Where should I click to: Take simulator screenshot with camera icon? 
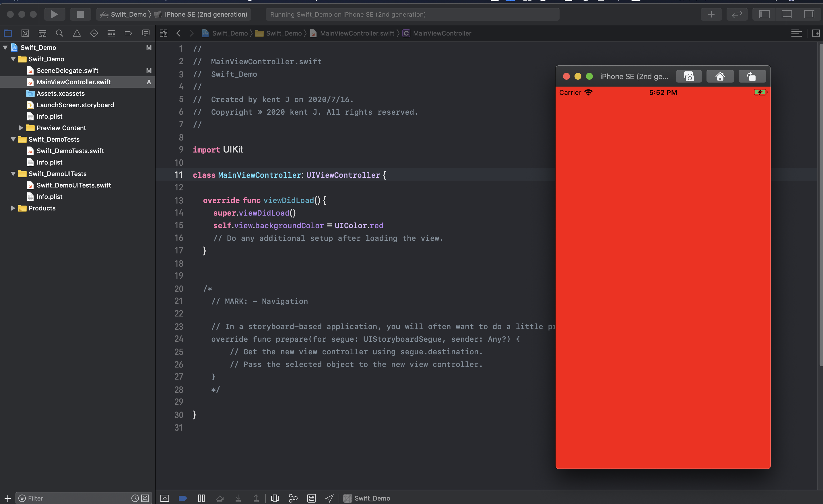pos(688,77)
